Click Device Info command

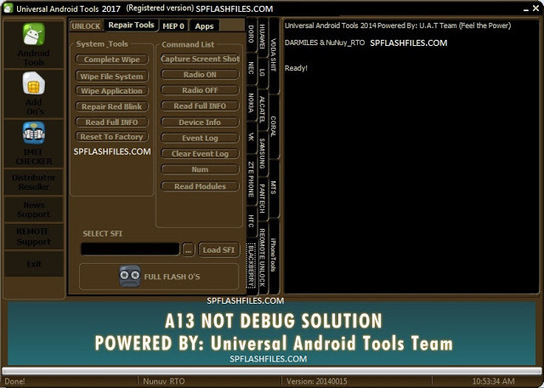pos(200,122)
